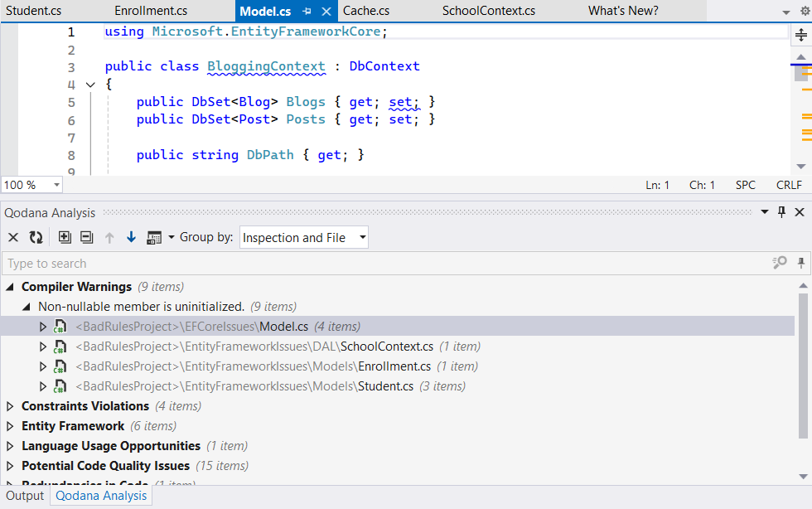Screen dimensions: 812x509
Task: Switch to the Output tab
Action: 25,495
